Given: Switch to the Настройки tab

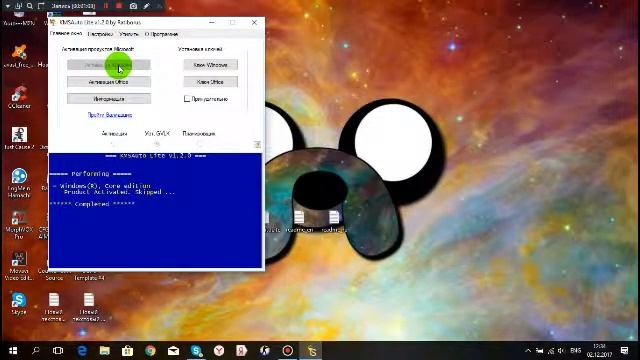Looking at the screenshot, I should click(100, 34).
